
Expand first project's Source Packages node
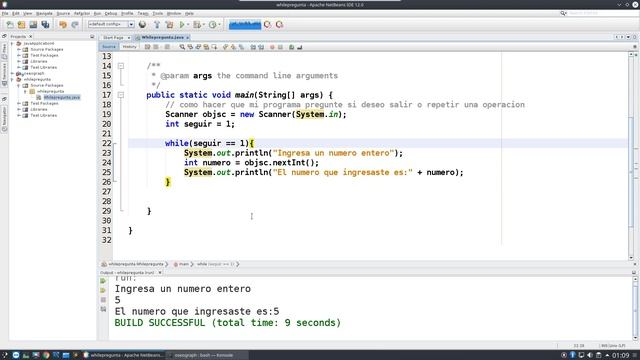tap(19, 49)
